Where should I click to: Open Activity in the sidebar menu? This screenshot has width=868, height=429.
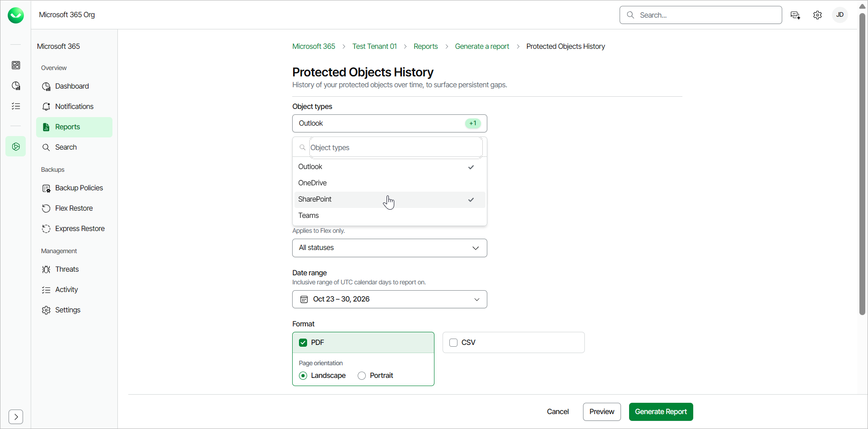click(x=75, y=290)
